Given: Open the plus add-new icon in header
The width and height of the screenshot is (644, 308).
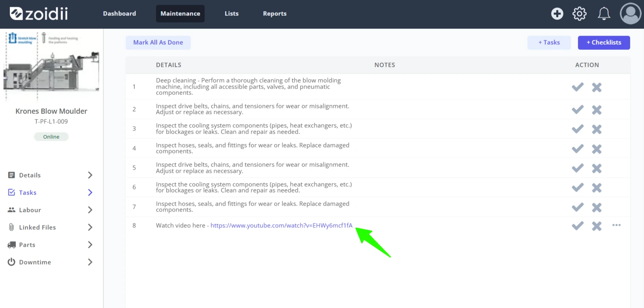Looking at the screenshot, I should 557,14.
